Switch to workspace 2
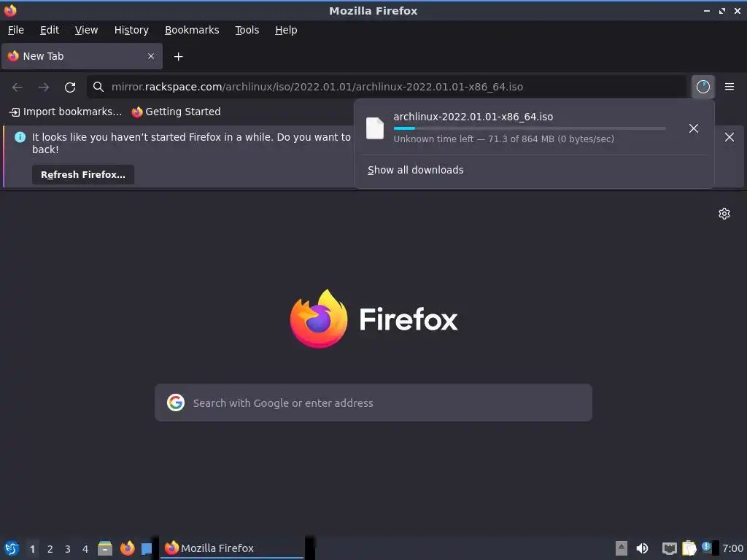This screenshot has width=747, height=560. (x=50, y=548)
